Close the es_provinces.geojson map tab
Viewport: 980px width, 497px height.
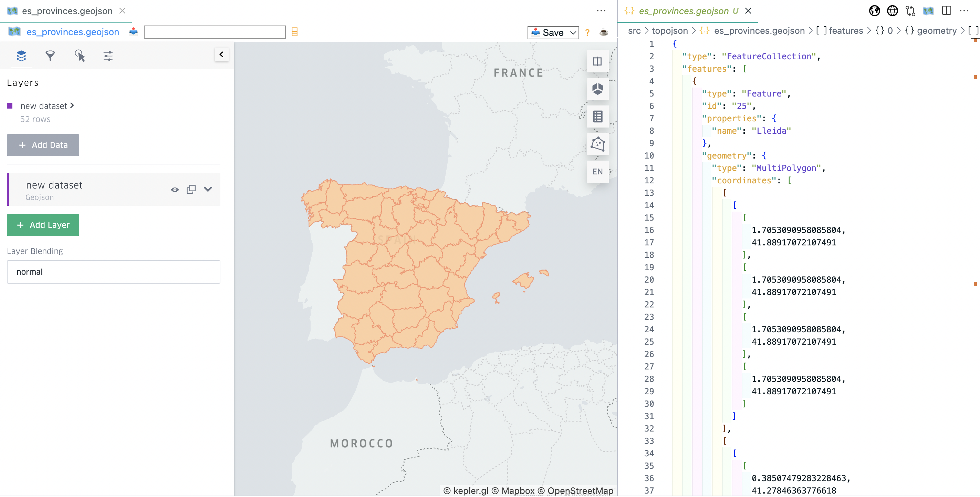coord(123,11)
